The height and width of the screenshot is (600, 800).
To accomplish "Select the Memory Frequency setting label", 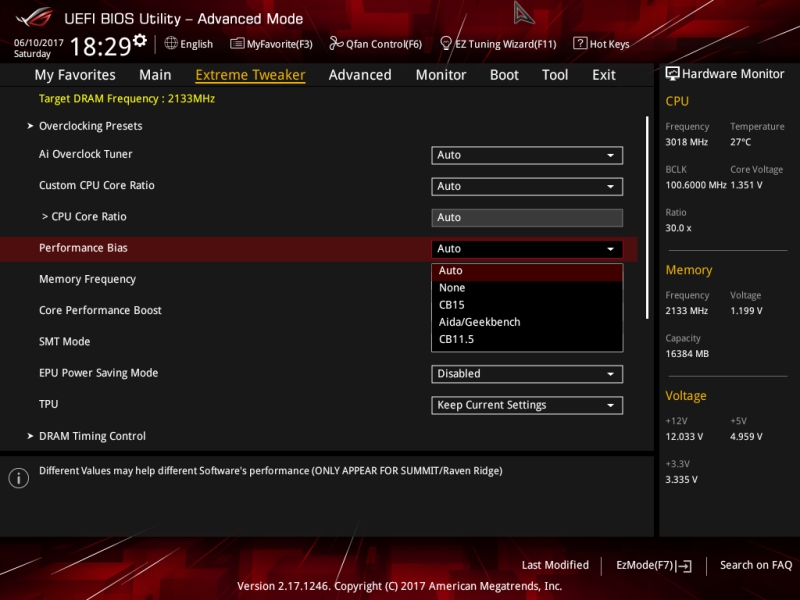I will click(87, 280).
